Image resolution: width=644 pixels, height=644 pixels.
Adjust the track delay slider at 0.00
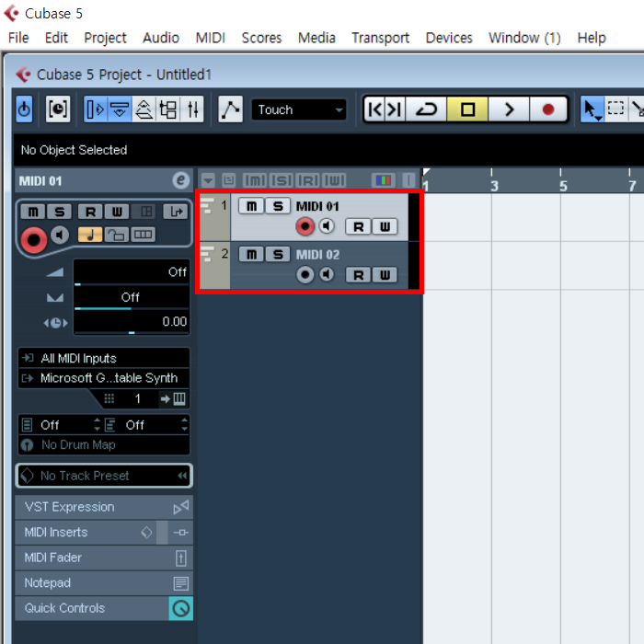coord(132,322)
